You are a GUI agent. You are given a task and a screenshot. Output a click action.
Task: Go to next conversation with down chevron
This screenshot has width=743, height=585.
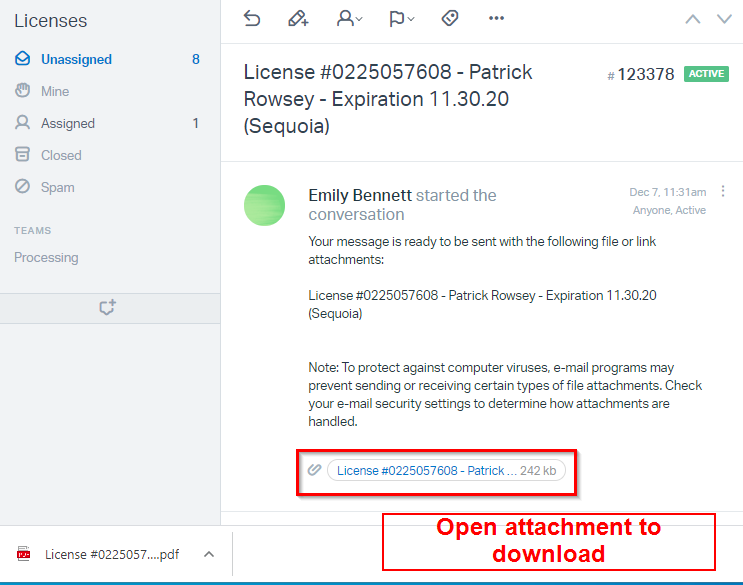point(725,19)
